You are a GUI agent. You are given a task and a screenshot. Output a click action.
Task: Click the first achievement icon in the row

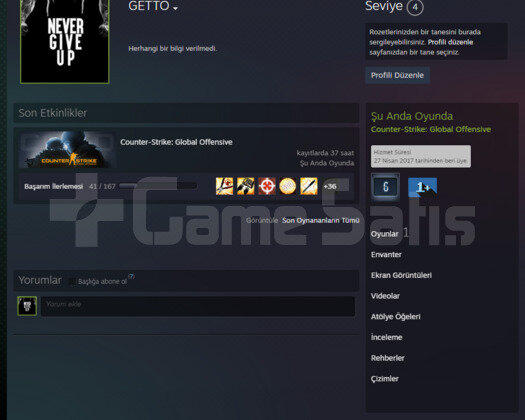click(x=224, y=186)
